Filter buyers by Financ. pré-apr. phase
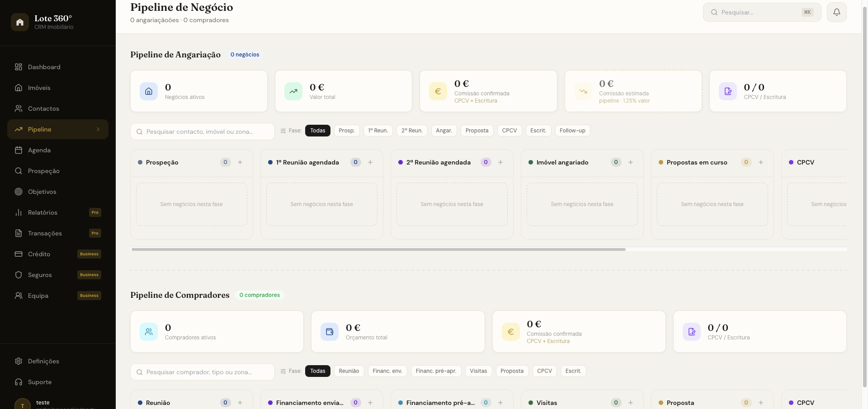This screenshot has height=409, width=868. click(436, 371)
